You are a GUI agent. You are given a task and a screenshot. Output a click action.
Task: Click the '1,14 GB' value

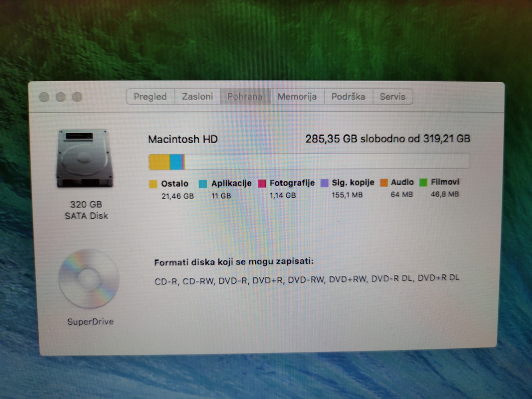[x=283, y=196]
